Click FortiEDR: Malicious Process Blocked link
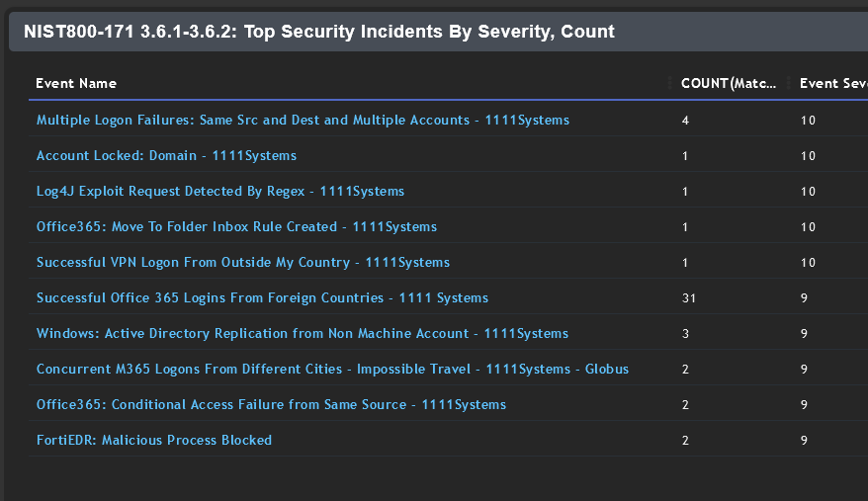This screenshot has height=501, width=868. coord(153,441)
